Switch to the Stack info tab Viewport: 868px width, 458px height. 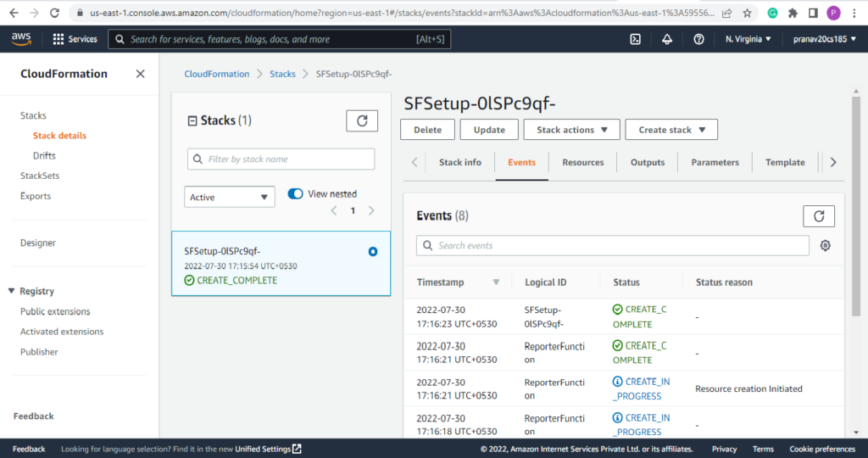click(x=460, y=162)
